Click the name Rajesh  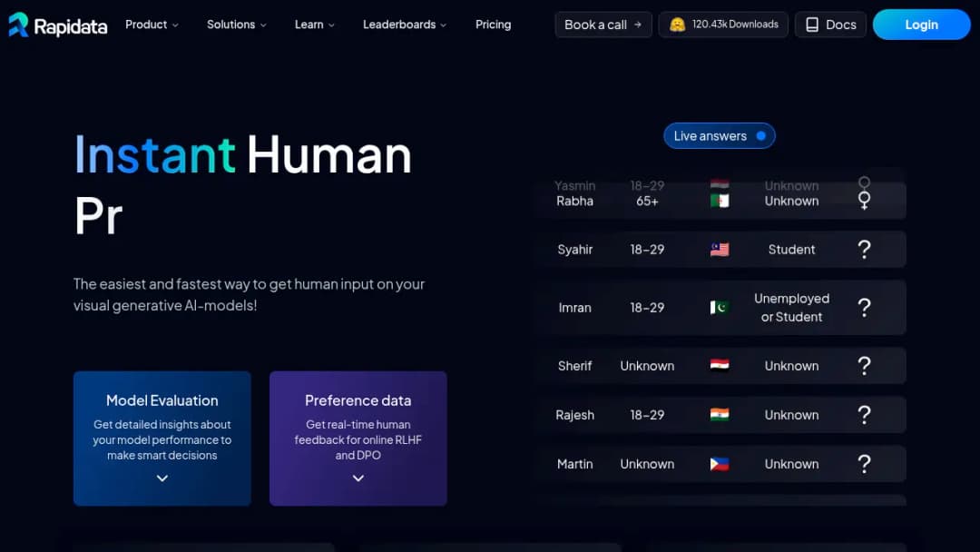coord(575,415)
